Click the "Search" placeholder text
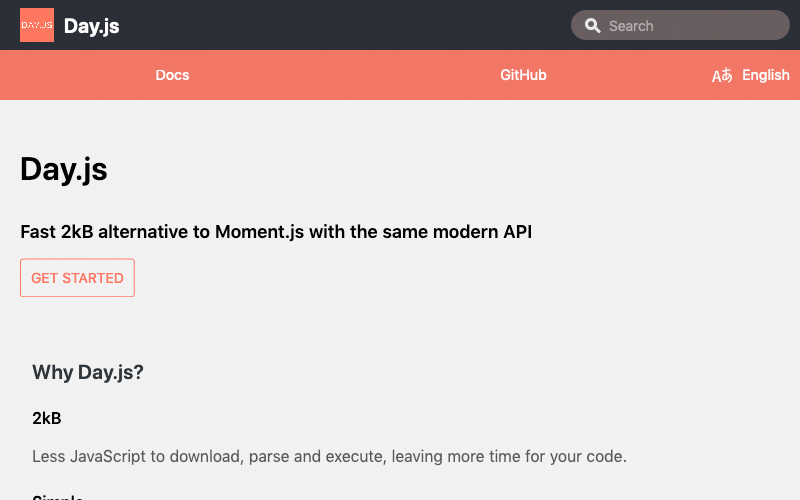800x500 pixels. (x=631, y=26)
